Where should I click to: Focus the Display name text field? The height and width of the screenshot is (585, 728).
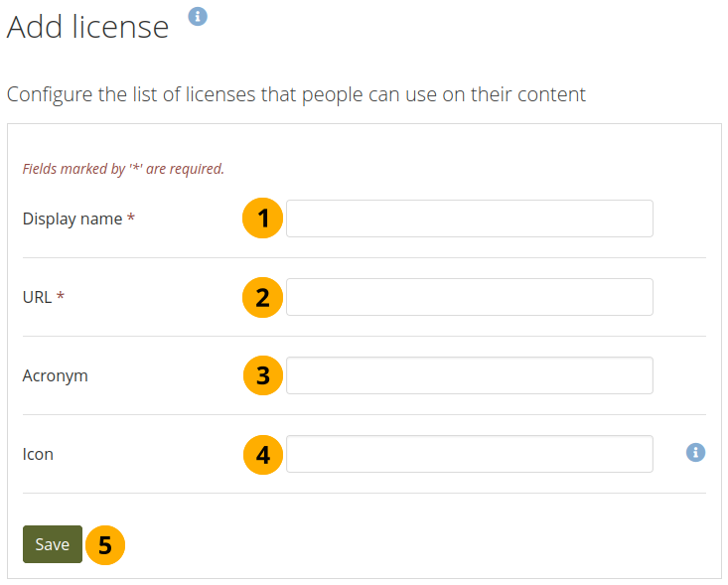click(x=469, y=219)
